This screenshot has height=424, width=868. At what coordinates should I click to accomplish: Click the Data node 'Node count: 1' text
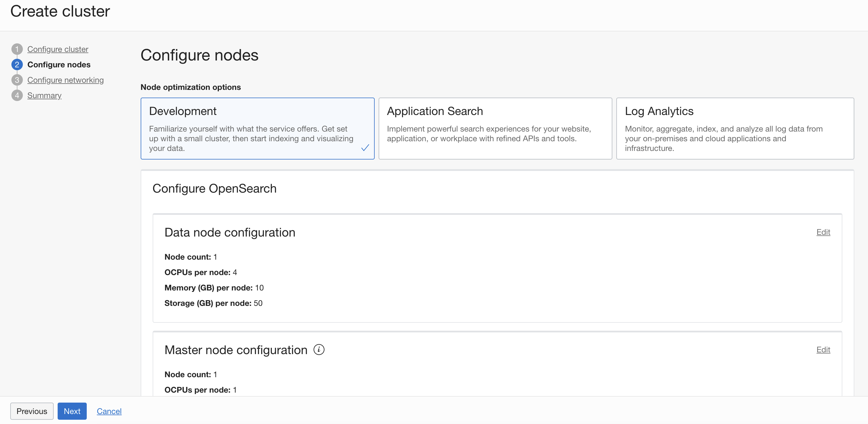pos(191,257)
